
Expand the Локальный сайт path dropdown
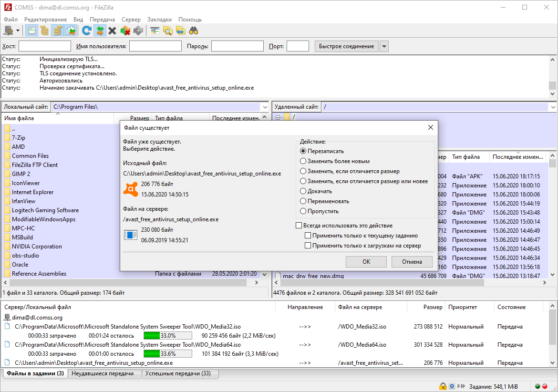(265, 107)
